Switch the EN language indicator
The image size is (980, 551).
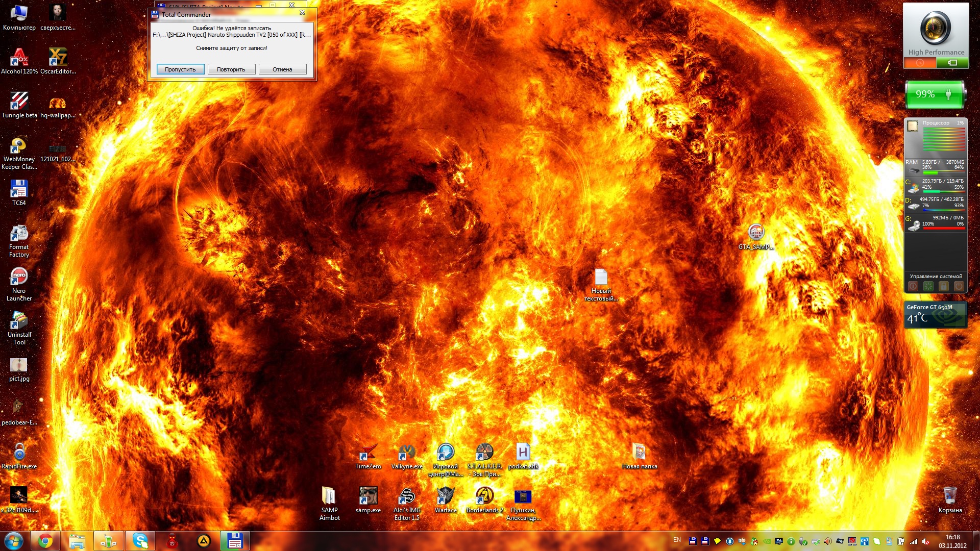pyautogui.click(x=677, y=540)
